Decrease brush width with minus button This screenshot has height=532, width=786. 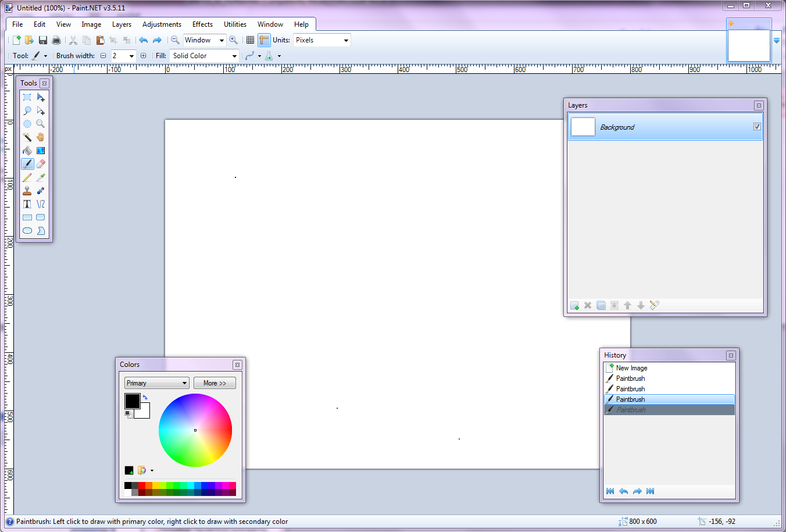tap(103, 56)
